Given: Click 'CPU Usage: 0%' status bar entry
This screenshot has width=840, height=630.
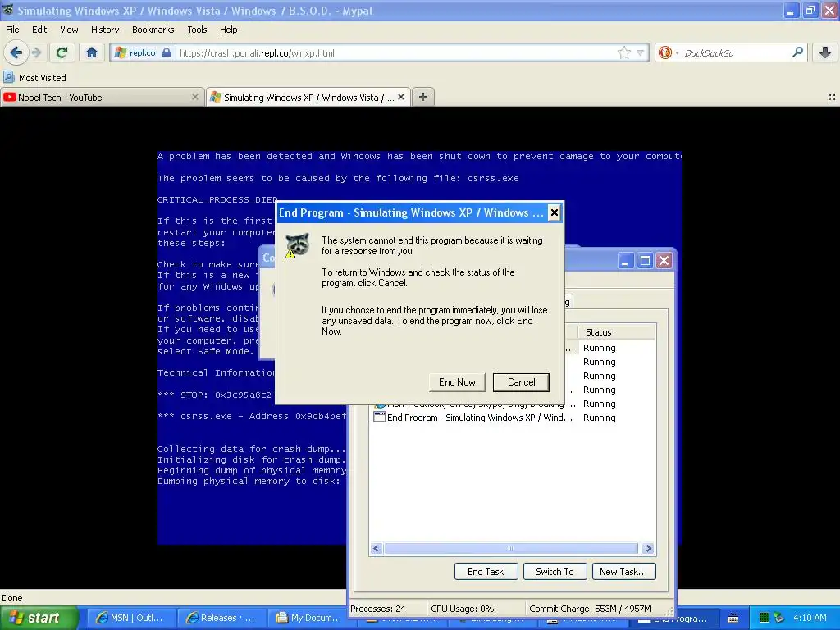Looking at the screenshot, I should pyautogui.click(x=462, y=609).
